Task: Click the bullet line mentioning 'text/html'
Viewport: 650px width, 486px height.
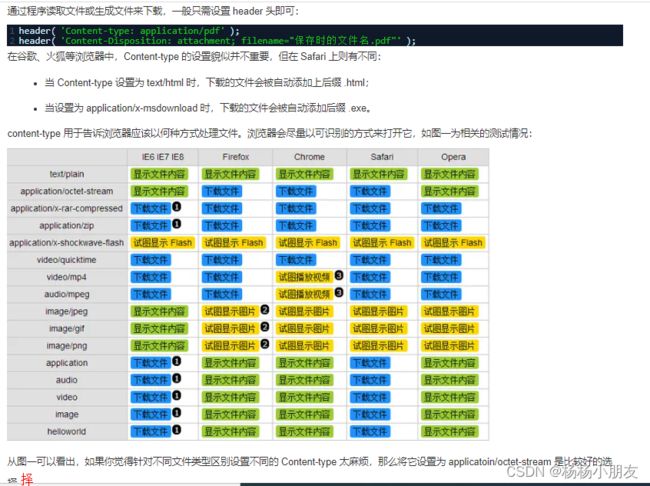Action: pyautogui.click(x=206, y=83)
